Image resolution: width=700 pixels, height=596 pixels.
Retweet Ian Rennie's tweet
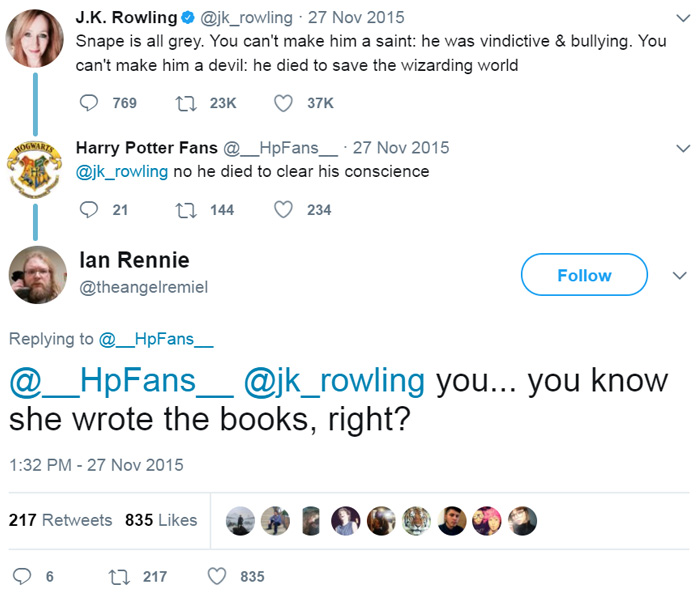click(x=117, y=576)
